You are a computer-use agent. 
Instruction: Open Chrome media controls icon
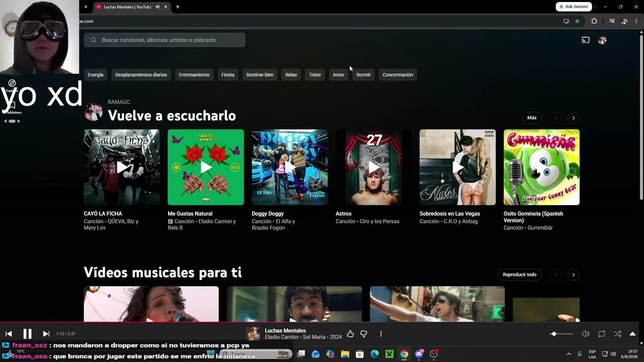tap(612, 21)
